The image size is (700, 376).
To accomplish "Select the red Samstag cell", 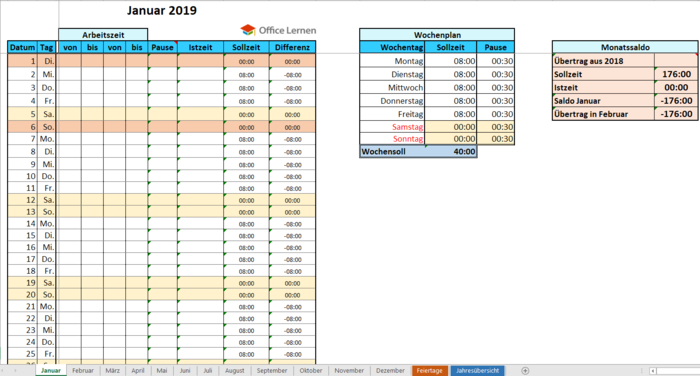I will [392, 127].
